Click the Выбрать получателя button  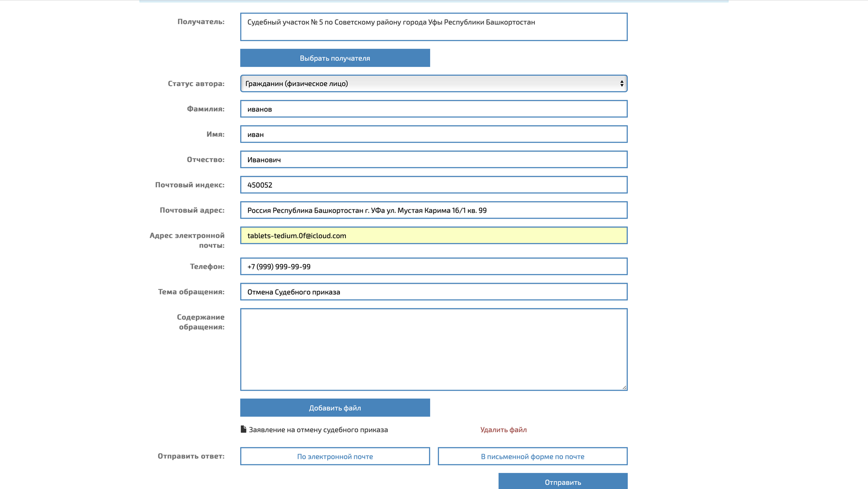tap(335, 58)
